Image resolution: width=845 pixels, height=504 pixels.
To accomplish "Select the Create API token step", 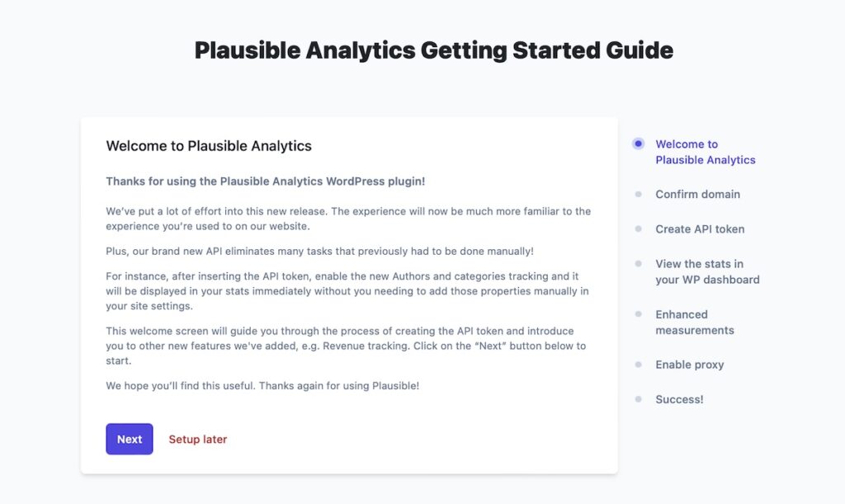I will pyautogui.click(x=701, y=228).
